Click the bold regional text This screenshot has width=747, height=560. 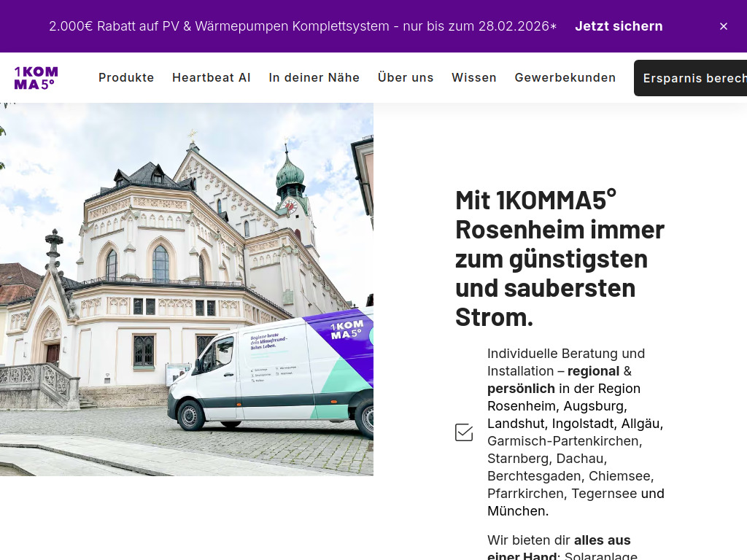[593, 371]
